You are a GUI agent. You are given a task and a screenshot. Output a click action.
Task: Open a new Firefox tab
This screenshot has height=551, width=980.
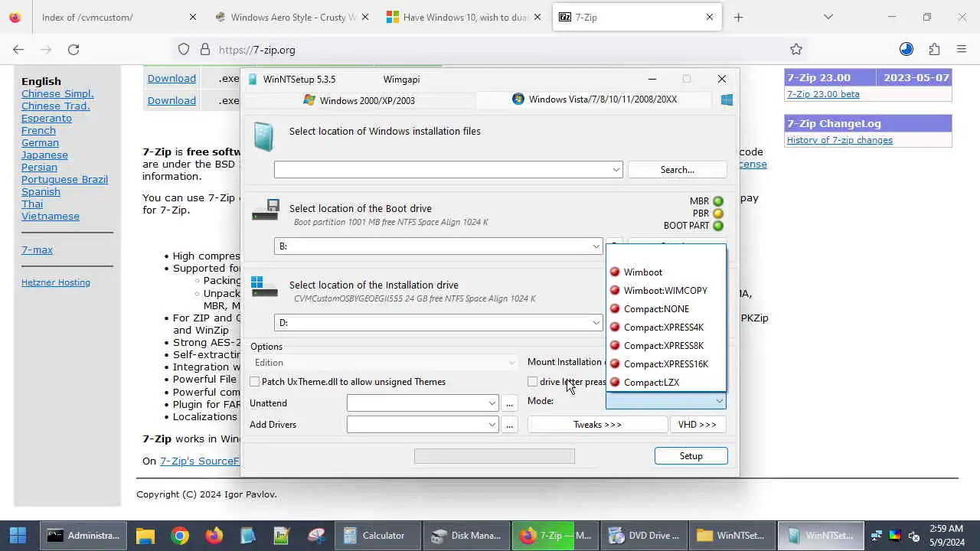coord(738,17)
